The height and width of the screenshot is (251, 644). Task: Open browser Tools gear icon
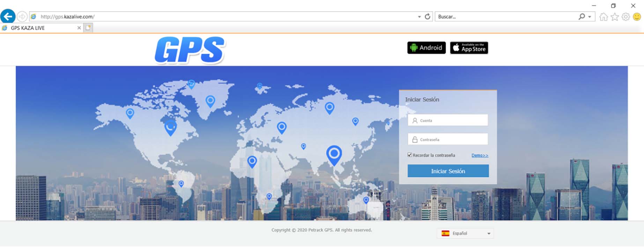[x=626, y=17]
